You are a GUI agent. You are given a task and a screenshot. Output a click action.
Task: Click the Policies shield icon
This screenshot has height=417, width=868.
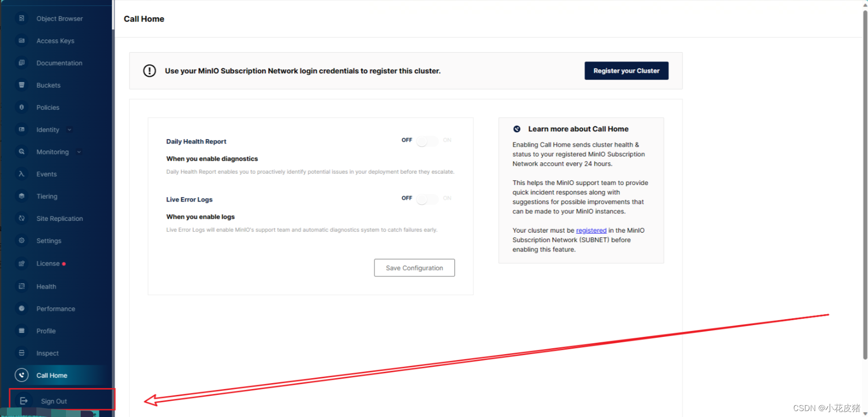(x=22, y=107)
